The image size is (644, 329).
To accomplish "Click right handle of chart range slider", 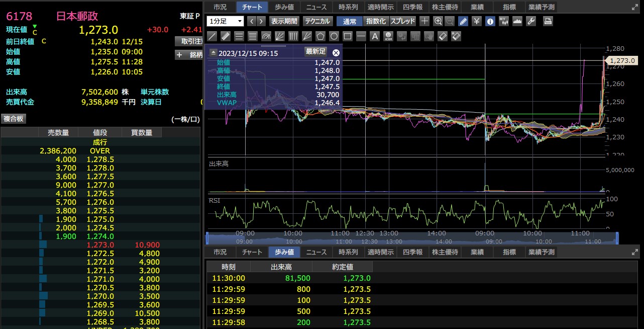I will click(617, 238).
